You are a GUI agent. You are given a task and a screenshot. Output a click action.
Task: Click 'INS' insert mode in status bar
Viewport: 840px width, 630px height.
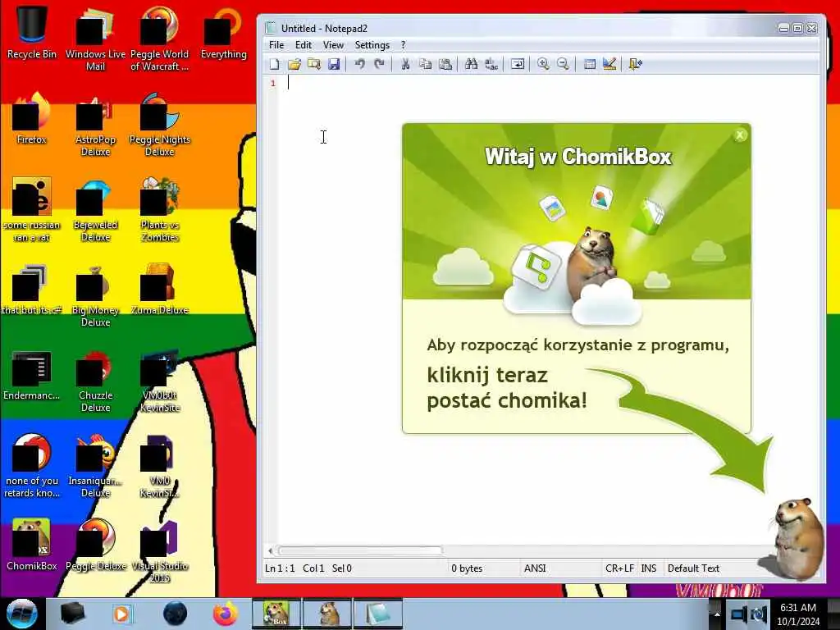[648, 568]
